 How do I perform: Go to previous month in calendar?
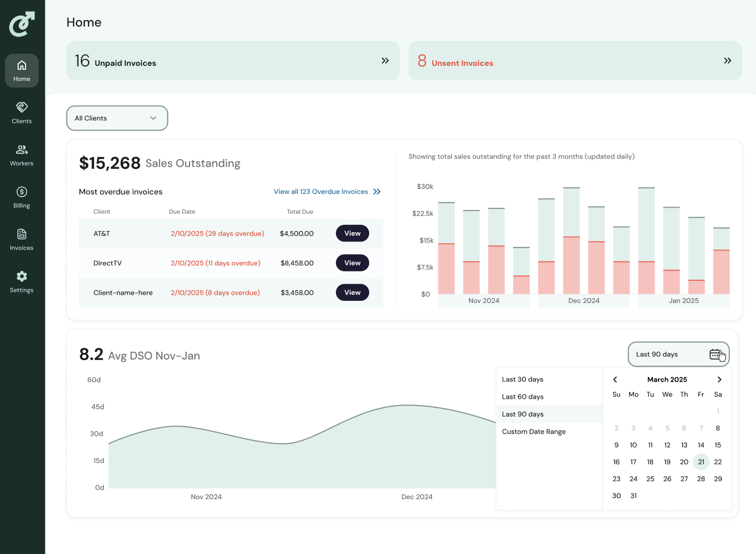click(x=615, y=379)
